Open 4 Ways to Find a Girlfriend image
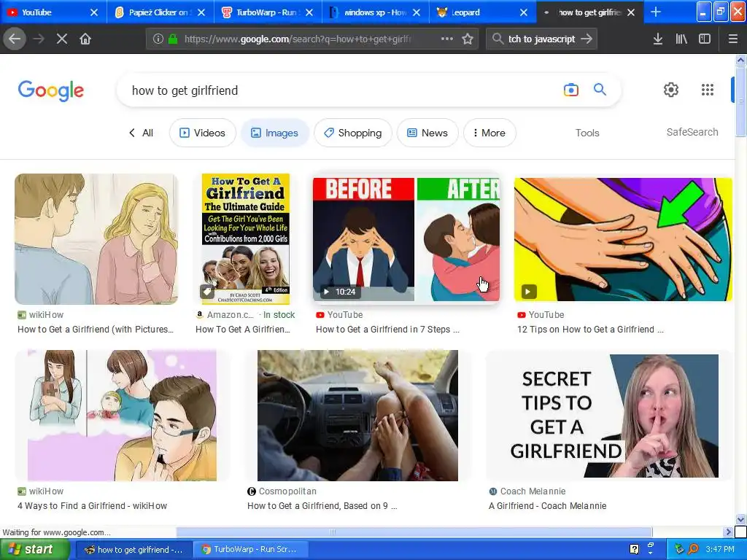The image size is (747, 560). click(x=122, y=415)
